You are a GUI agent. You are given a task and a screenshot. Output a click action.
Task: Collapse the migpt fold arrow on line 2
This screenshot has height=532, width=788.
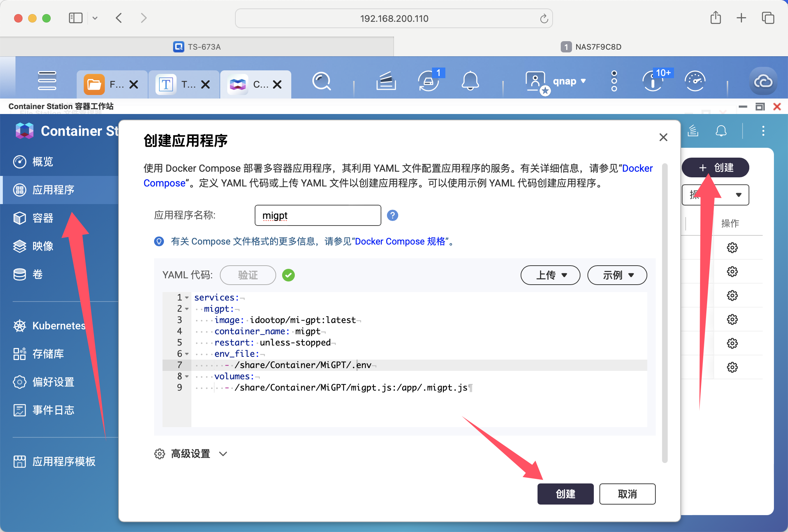pos(187,309)
